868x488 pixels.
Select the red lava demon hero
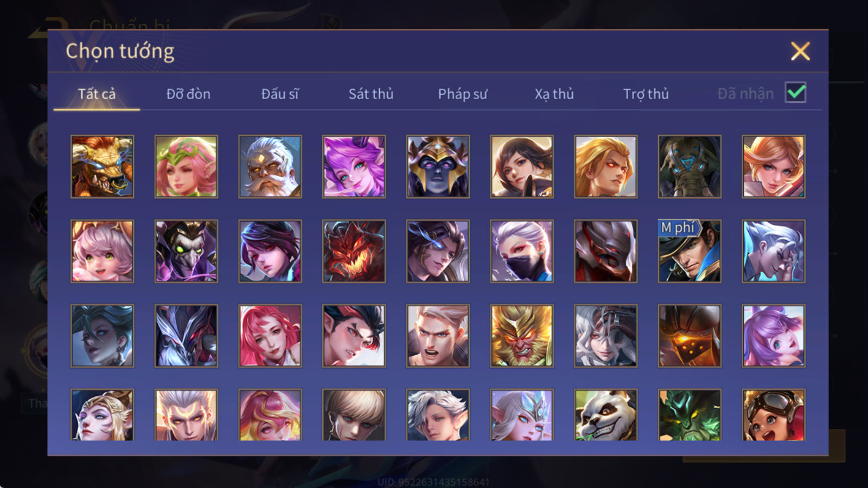(354, 251)
